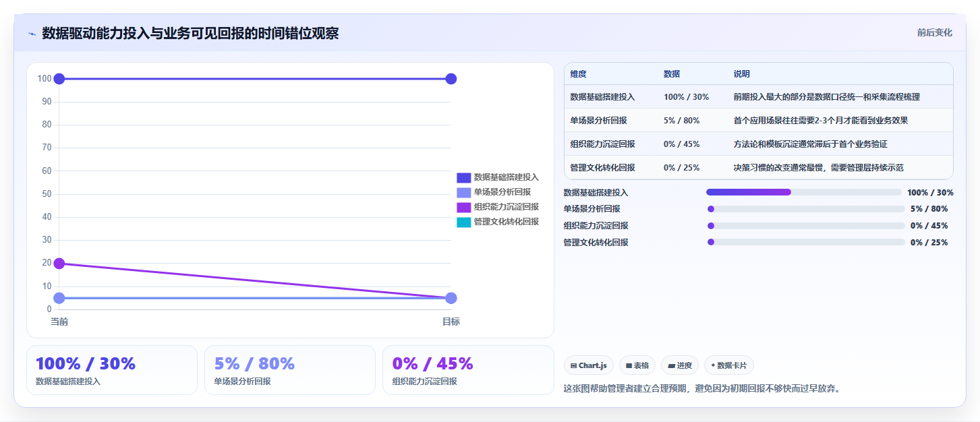Toggle the 管理文化转化回报 legend color box

pyautogui.click(x=463, y=222)
